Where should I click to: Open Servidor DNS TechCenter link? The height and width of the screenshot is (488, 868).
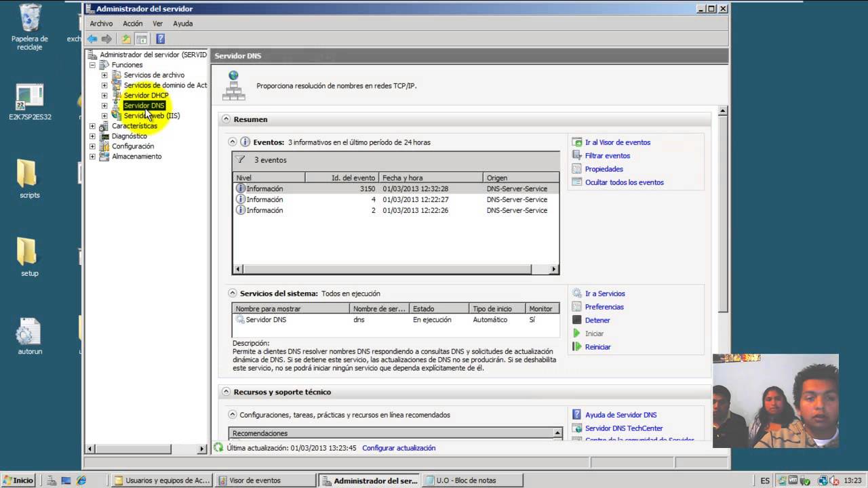tap(624, 428)
